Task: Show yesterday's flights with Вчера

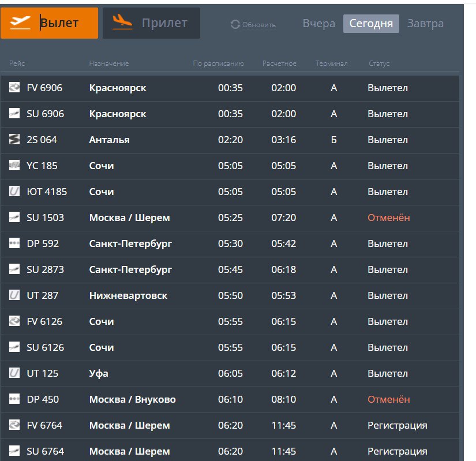Action: coord(318,24)
